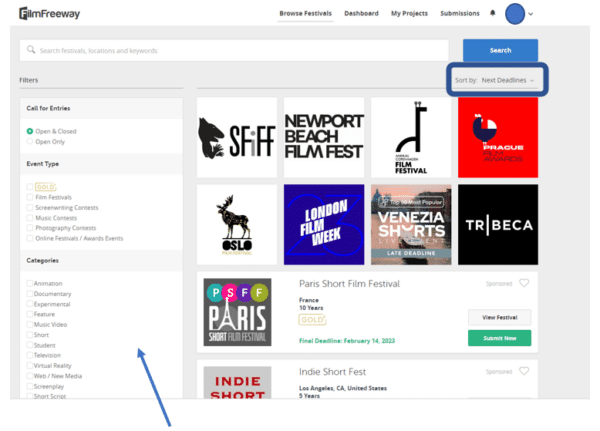Click View Festival for Paris Short
Screen dimensions: 600x431
pyautogui.click(x=499, y=317)
